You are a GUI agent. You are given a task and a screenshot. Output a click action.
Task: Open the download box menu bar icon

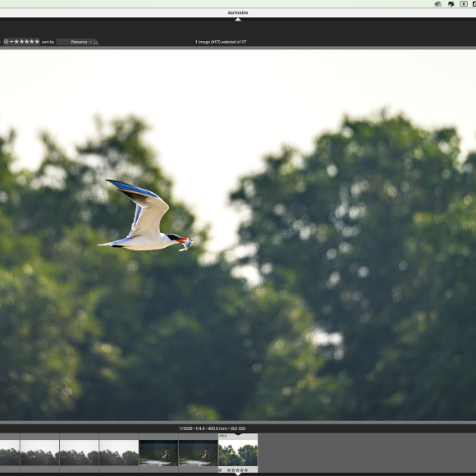[x=464, y=4]
